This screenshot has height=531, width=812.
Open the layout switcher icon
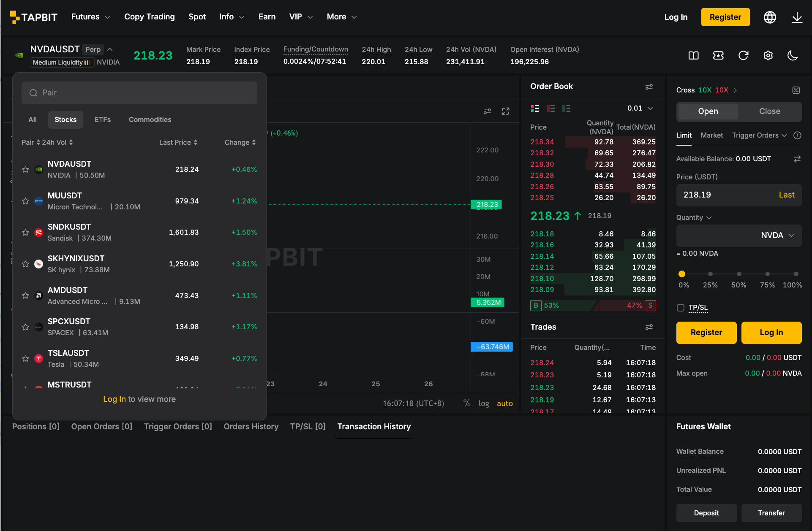[694, 55]
